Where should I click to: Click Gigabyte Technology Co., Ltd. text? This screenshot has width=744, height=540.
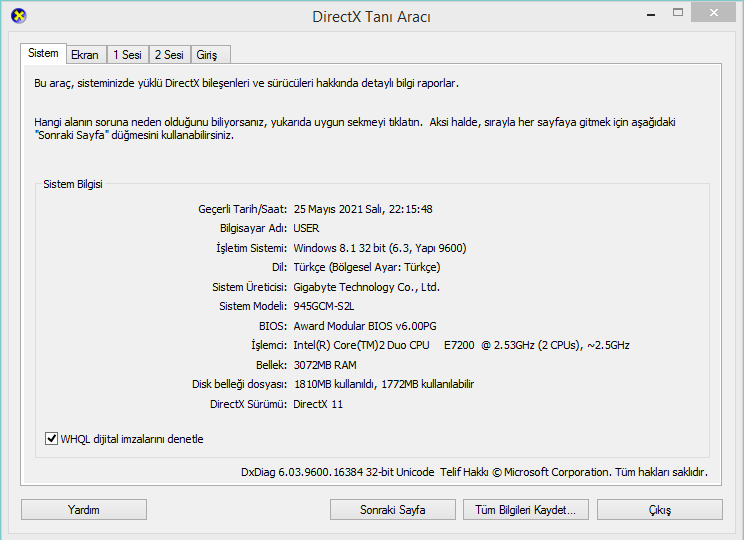pyautogui.click(x=366, y=287)
